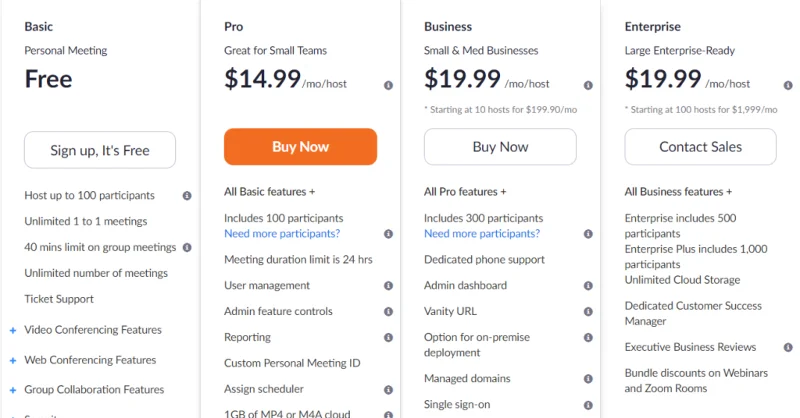The image size is (800, 418).
Task: Click info icon next to Pro $14.99 price
Action: 388,85
